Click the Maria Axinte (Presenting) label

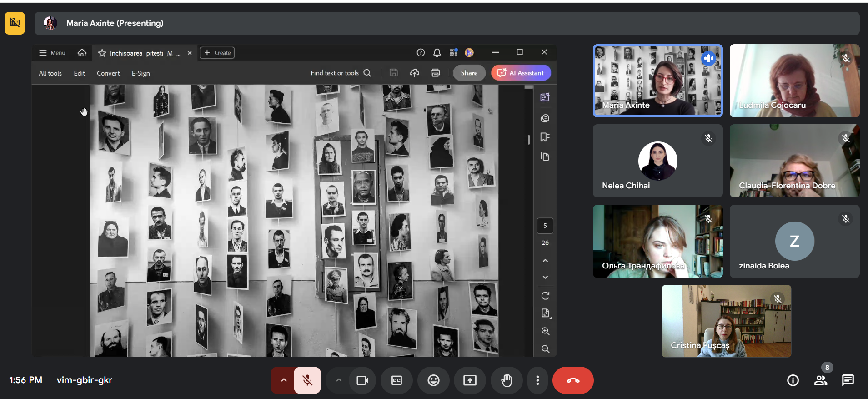pyautogui.click(x=115, y=23)
